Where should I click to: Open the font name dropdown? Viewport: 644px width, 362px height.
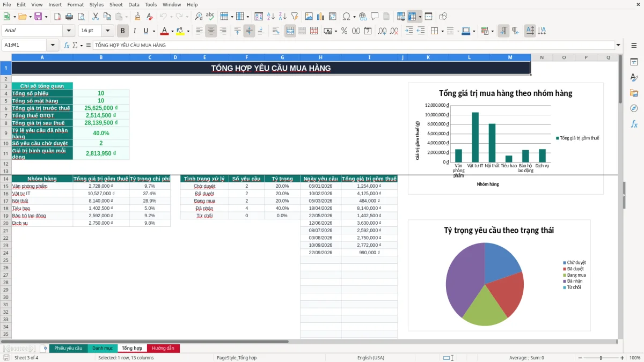(x=69, y=31)
